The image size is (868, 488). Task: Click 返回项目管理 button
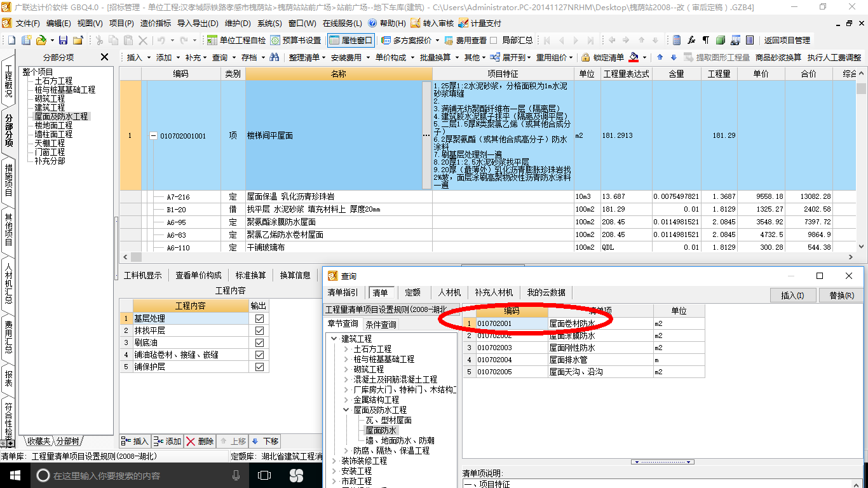click(787, 40)
